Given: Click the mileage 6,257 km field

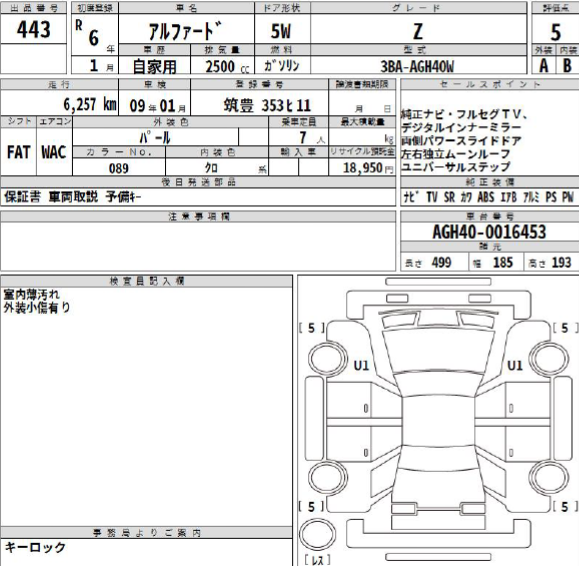Looking at the screenshot, I should [x=59, y=103].
